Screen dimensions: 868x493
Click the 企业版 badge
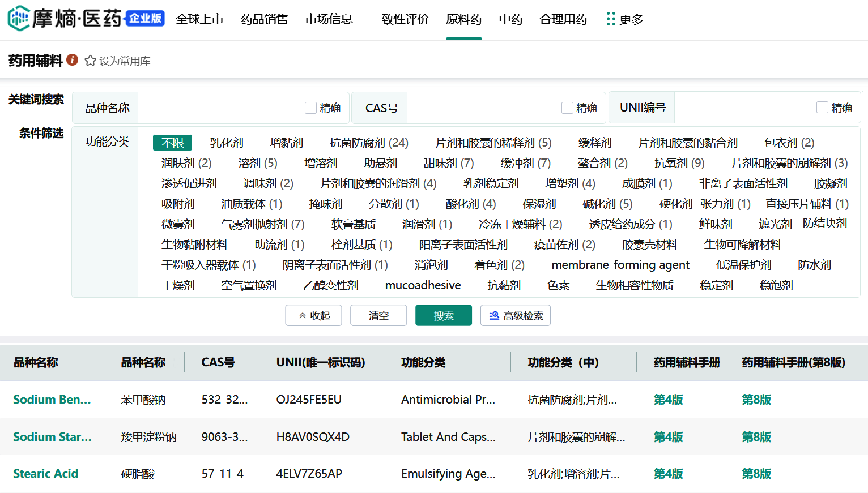tap(145, 18)
